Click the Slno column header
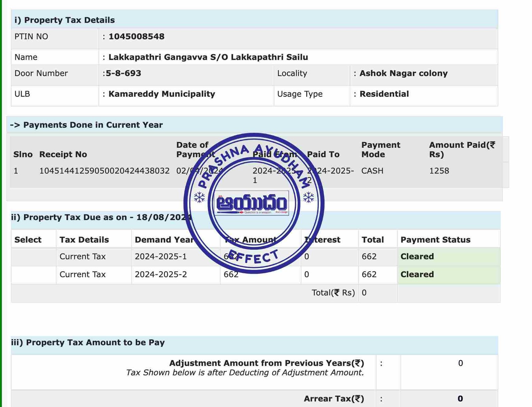The height and width of the screenshot is (407, 532). tap(23, 154)
